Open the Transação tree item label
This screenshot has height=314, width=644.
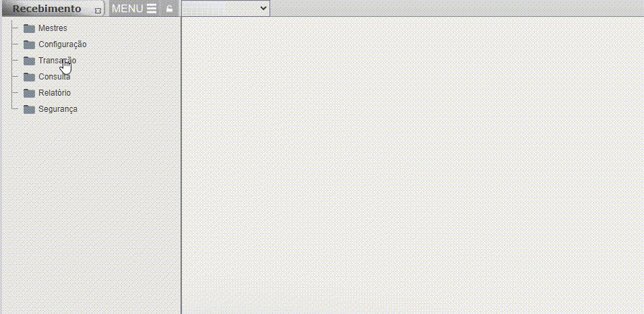pyautogui.click(x=57, y=61)
